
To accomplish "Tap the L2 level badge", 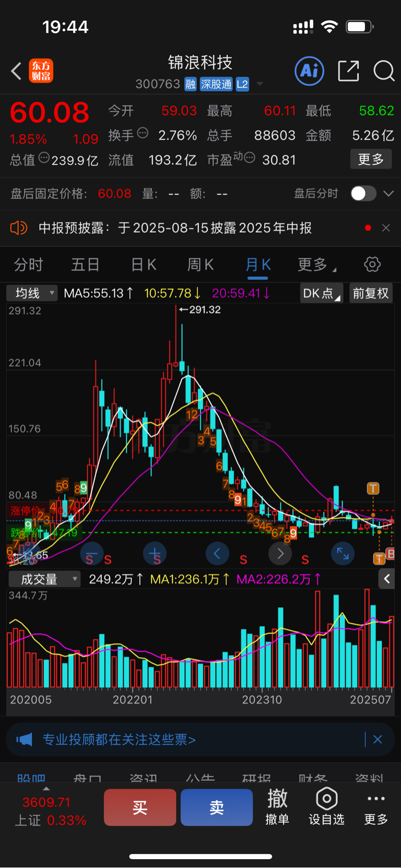I will pos(242,85).
